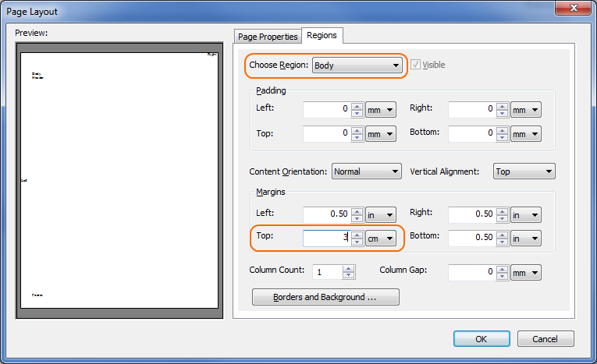
Task: Open Borders and Background settings
Action: coord(325,298)
